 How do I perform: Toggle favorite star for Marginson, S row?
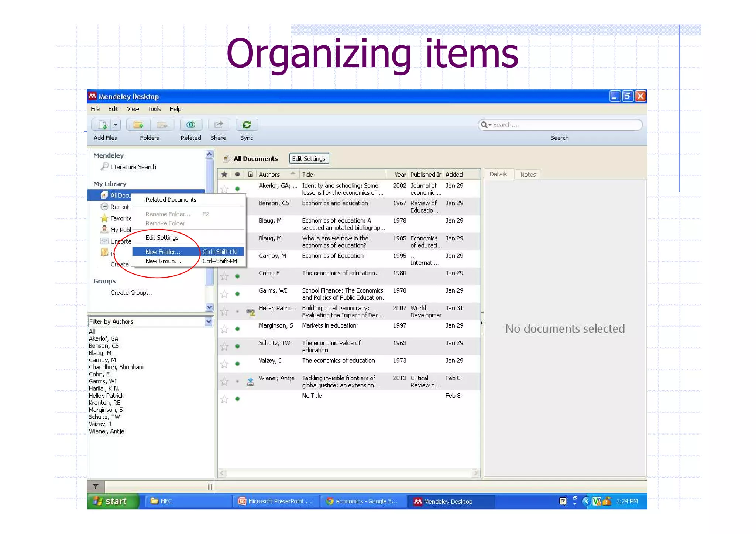pos(224,329)
